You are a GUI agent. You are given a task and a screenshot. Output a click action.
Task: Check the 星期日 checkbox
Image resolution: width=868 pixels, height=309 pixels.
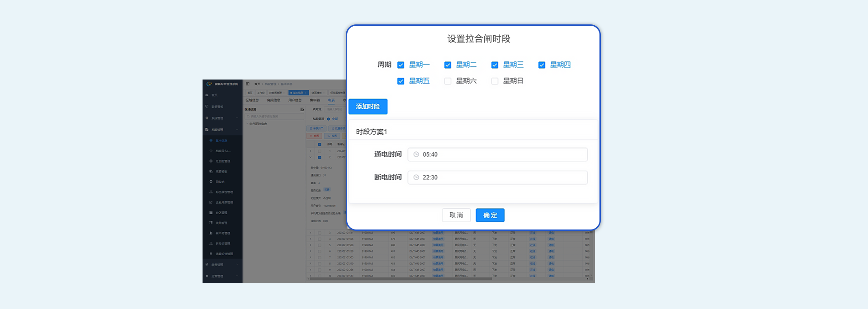(495, 81)
